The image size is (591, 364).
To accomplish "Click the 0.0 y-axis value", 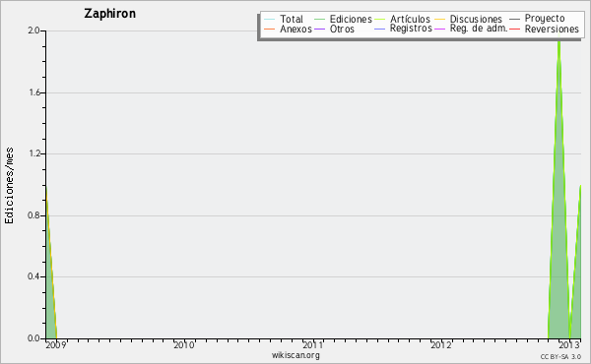I will [33, 338].
